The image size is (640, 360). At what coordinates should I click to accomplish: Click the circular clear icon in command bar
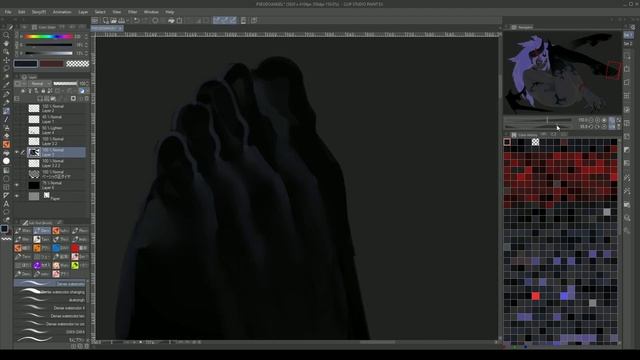coord(155,20)
